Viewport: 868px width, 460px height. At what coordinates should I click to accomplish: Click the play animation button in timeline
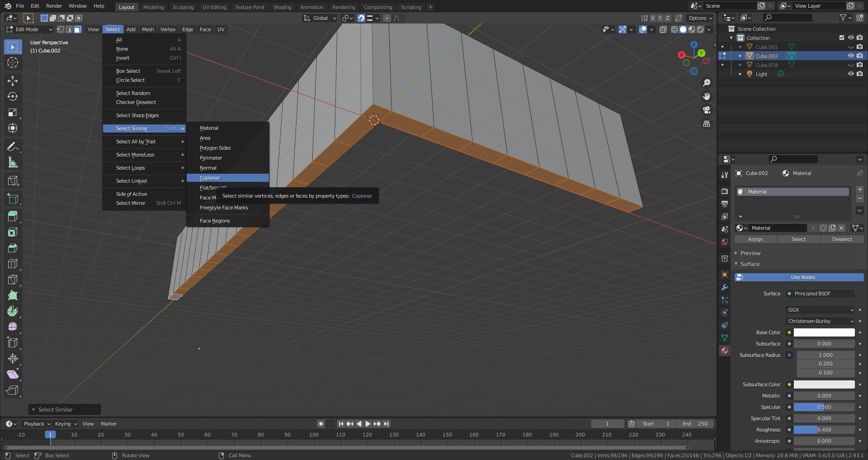[368, 424]
